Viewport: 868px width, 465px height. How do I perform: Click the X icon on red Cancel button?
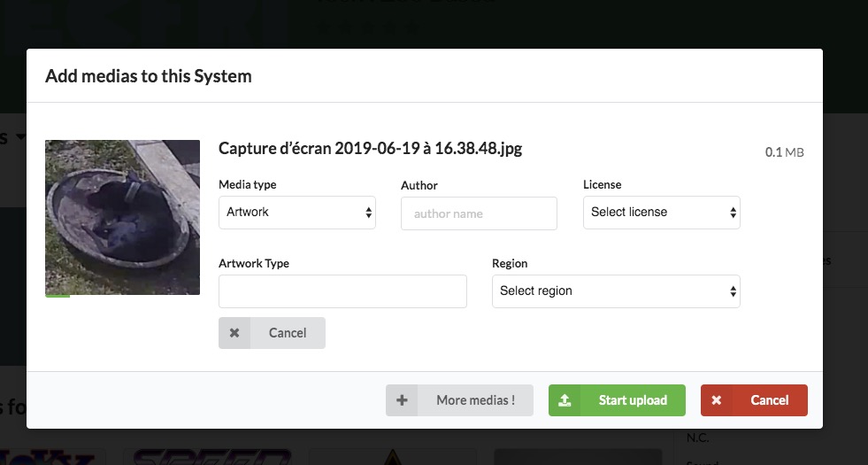[717, 400]
